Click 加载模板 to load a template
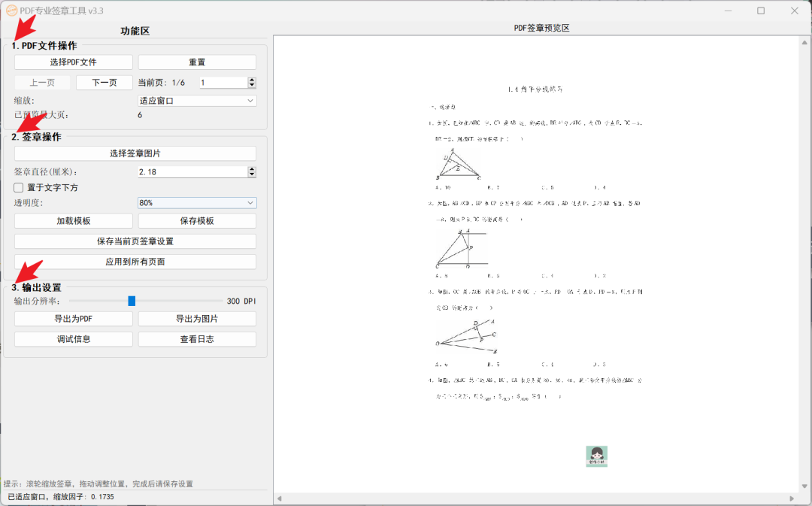The width and height of the screenshot is (812, 506). click(x=73, y=220)
